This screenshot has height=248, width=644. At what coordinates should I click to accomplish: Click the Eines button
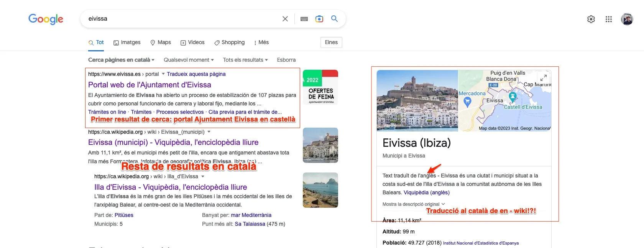pos(331,43)
